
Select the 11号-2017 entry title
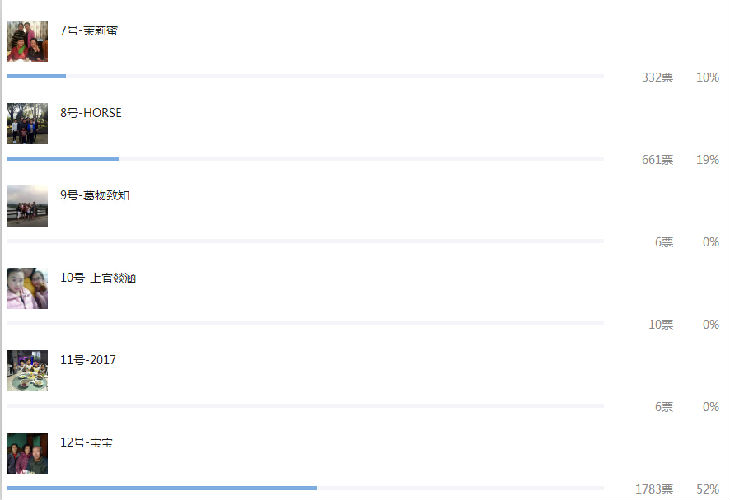point(88,360)
